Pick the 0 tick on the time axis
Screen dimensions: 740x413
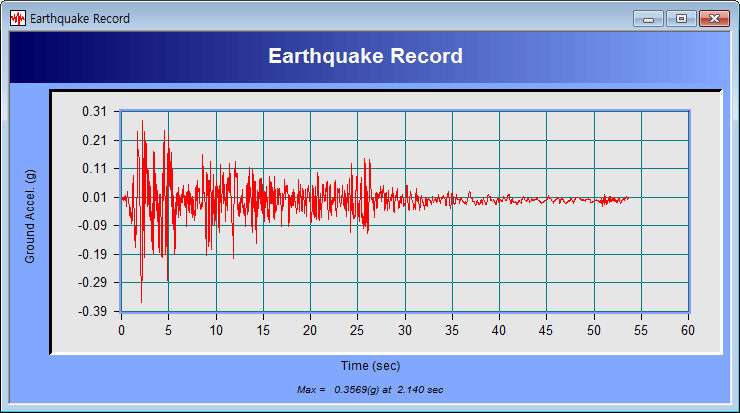pyautogui.click(x=121, y=329)
